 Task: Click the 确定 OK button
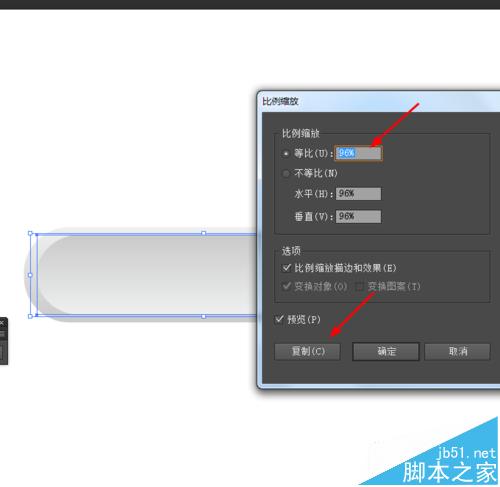386,351
